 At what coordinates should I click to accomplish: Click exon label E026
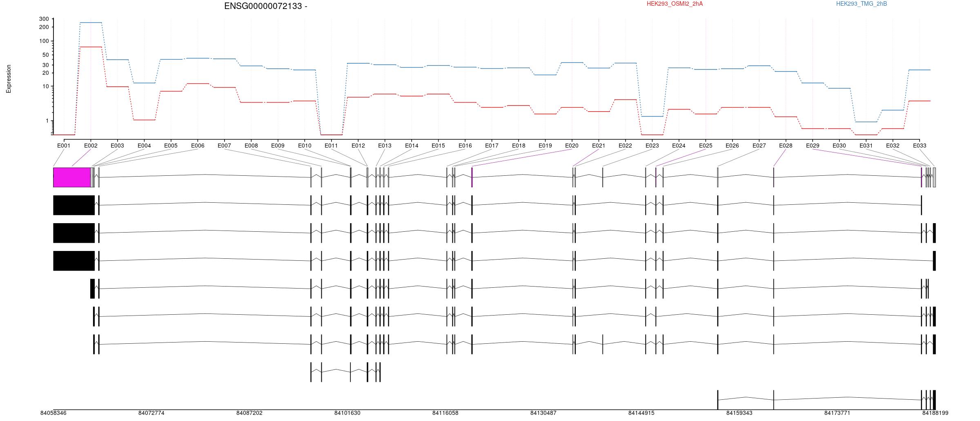point(732,146)
